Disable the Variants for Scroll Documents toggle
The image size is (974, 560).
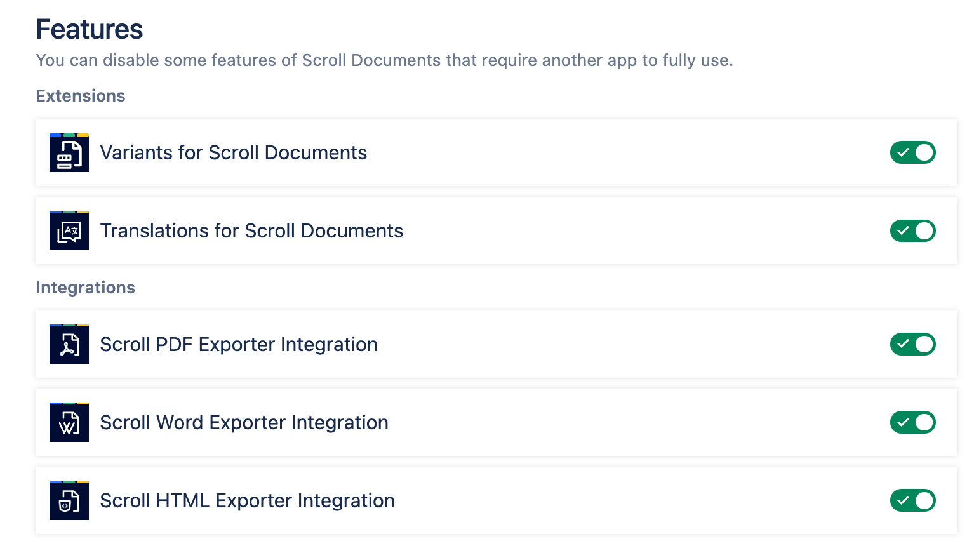coord(913,152)
